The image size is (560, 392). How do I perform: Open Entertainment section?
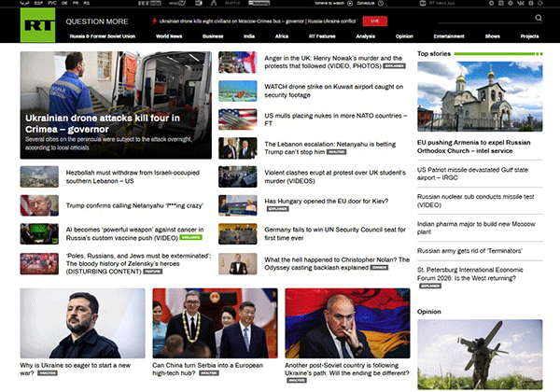tap(449, 36)
